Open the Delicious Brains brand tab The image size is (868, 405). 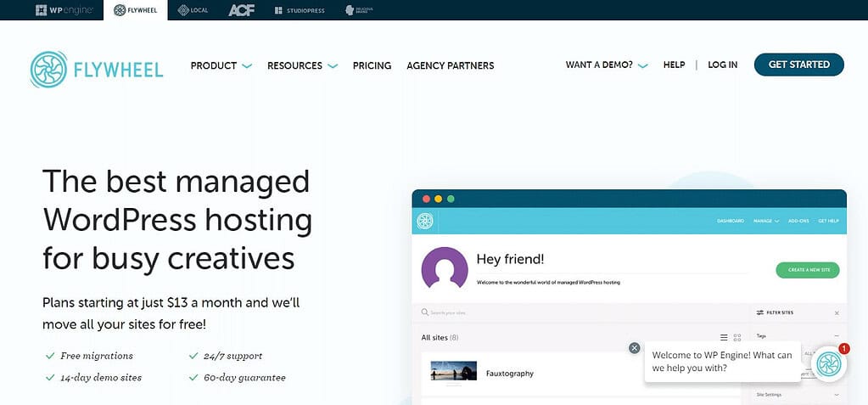pyautogui.click(x=359, y=10)
